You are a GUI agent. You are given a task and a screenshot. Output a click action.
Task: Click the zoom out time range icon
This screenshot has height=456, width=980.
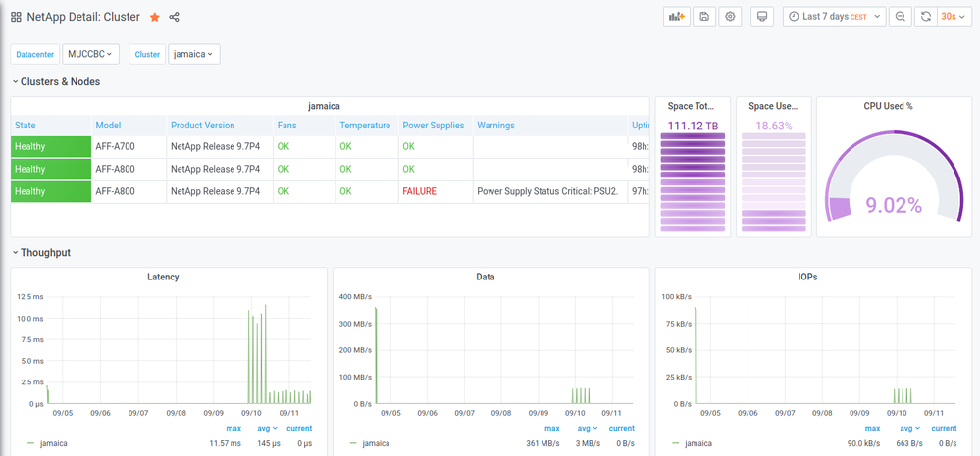click(900, 17)
